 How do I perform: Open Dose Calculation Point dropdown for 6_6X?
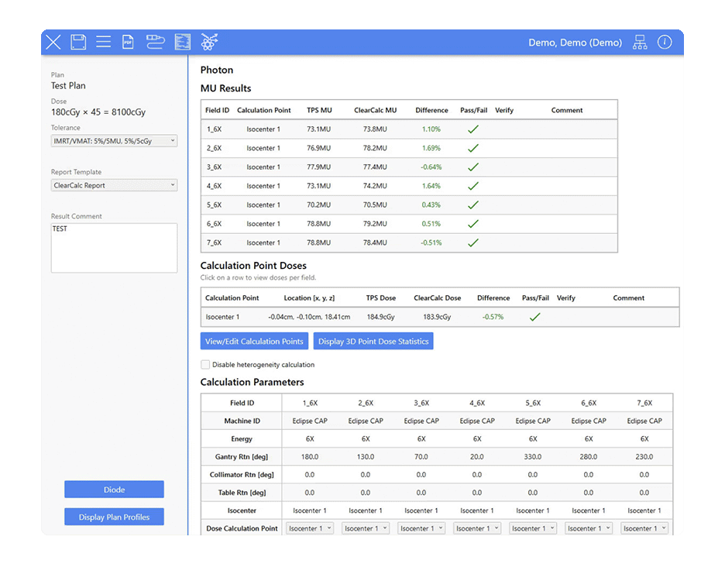[x=589, y=528]
